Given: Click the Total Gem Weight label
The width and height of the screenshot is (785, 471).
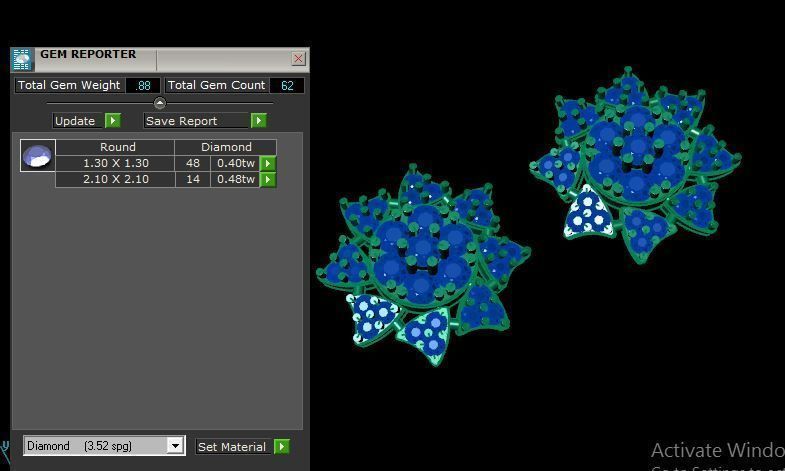Looking at the screenshot, I should (69, 85).
